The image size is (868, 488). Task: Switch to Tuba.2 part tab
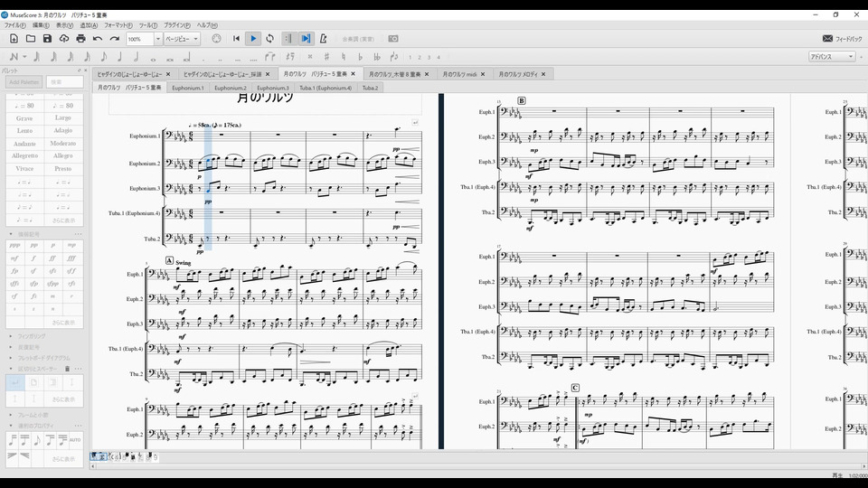point(371,88)
